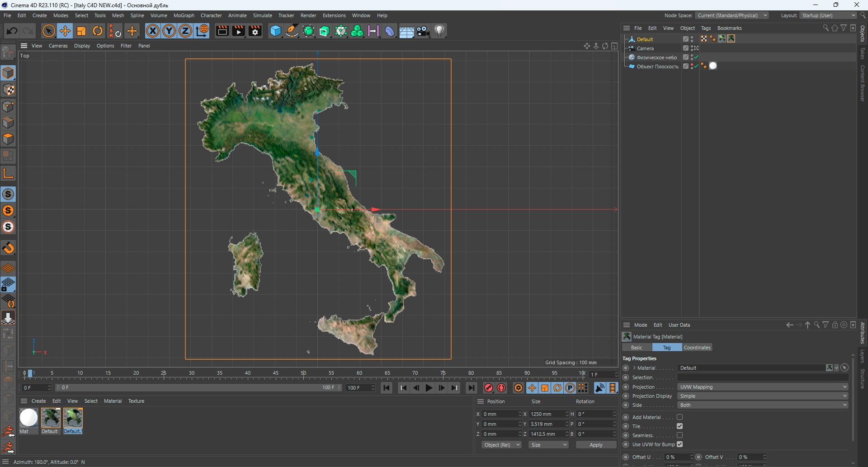
Task: Toggle X-axis lock icon
Action: click(x=152, y=31)
